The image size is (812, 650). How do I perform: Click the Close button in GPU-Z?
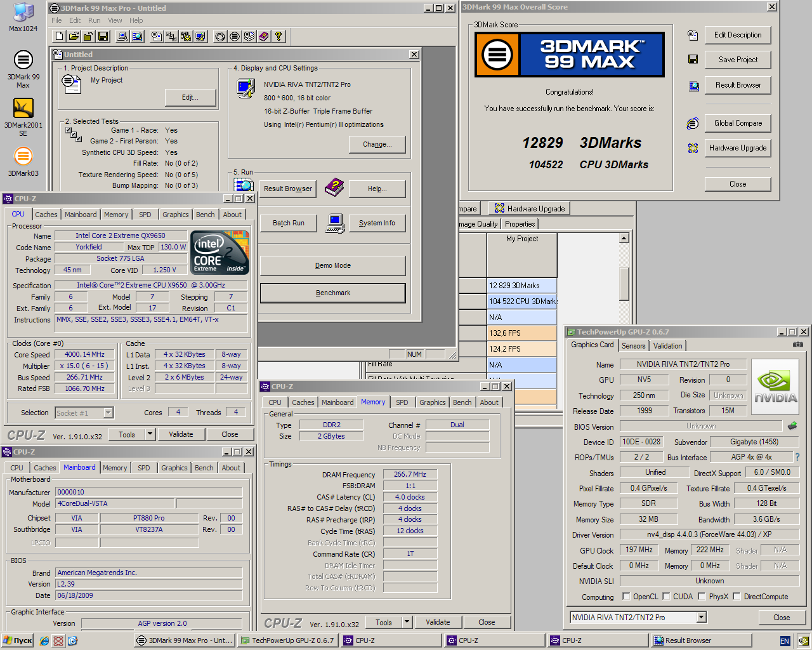[x=782, y=617]
